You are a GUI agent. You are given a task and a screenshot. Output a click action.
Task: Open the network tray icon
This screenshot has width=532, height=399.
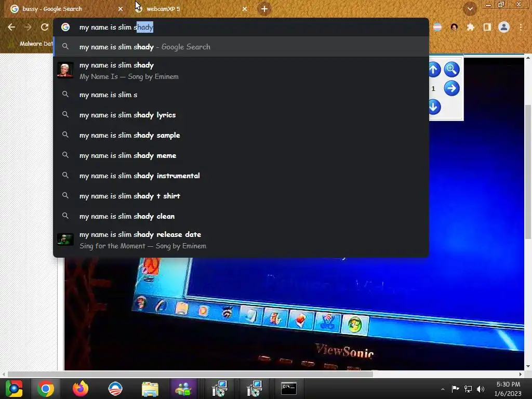pyautogui.click(x=468, y=389)
